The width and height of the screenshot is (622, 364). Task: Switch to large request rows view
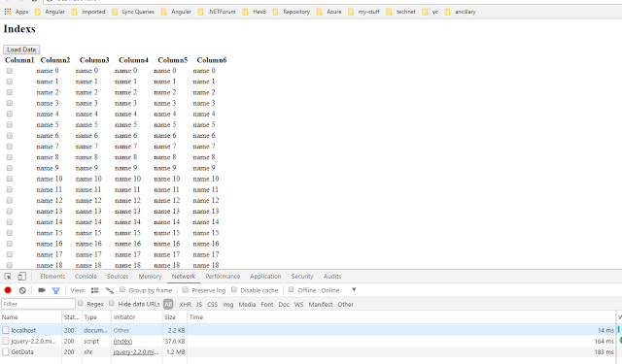[95, 290]
